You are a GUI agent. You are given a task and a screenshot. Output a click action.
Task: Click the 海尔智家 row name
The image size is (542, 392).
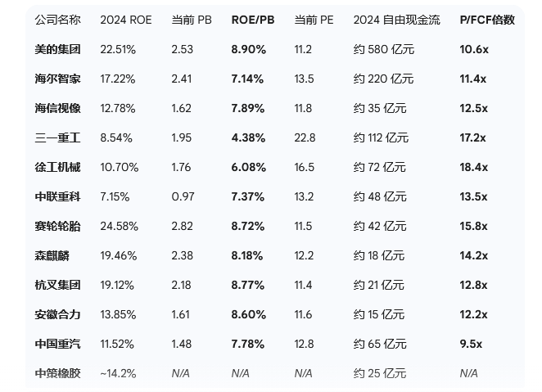point(57,79)
